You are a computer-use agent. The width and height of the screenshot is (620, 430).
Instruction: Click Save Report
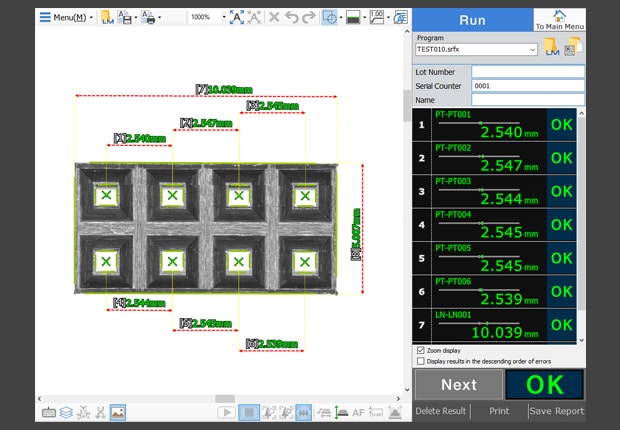point(556,411)
